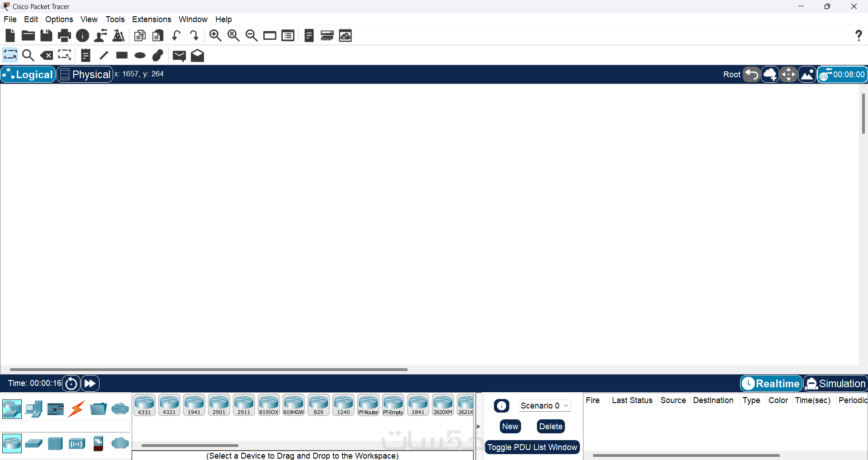
Task: Save the network with the floppy icon
Action: point(46,35)
